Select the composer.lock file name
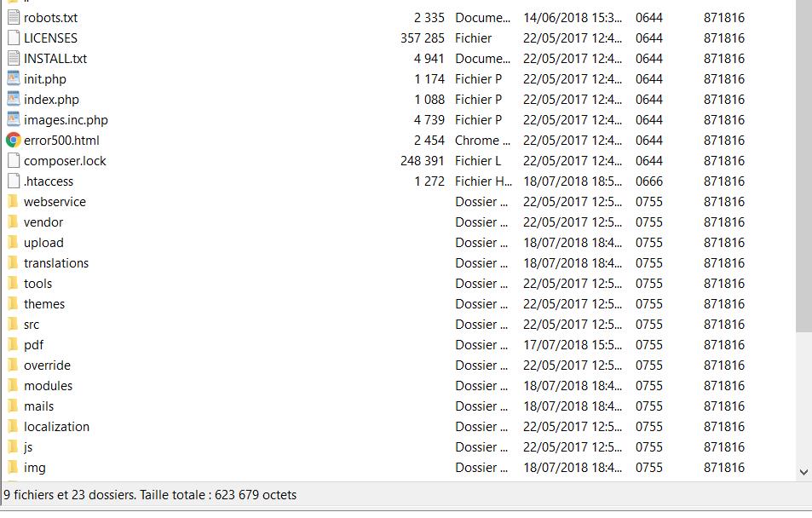 tap(65, 161)
